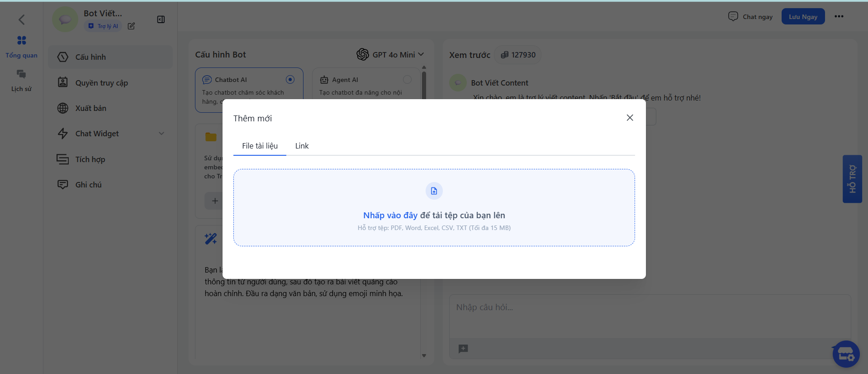Image resolution: width=868 pixels, height=374 pixels.
Task: Open Quyền truy cập menu item
Action: pos(101,83)
